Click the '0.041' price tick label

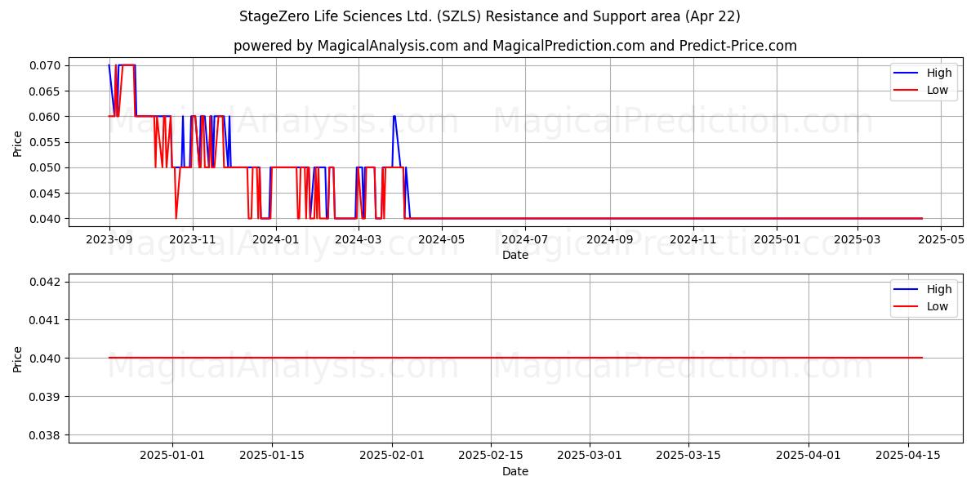[x=46, y=320]
